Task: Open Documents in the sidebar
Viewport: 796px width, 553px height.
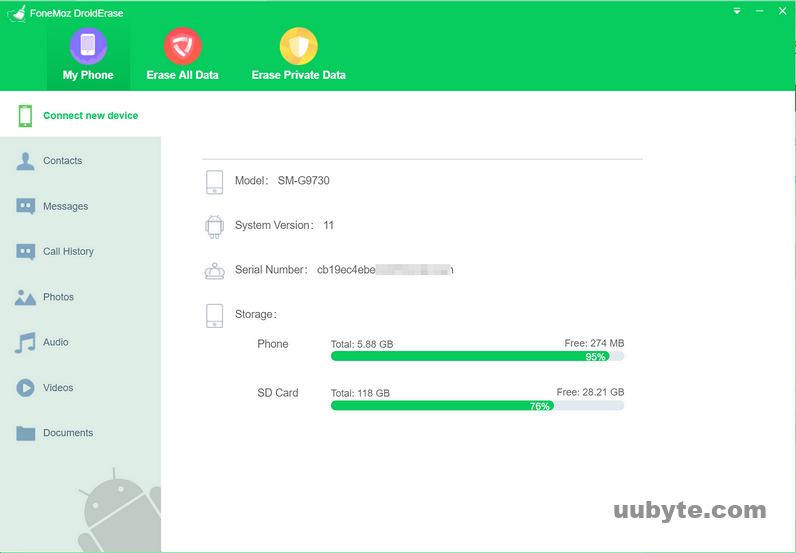Action: 80,433
